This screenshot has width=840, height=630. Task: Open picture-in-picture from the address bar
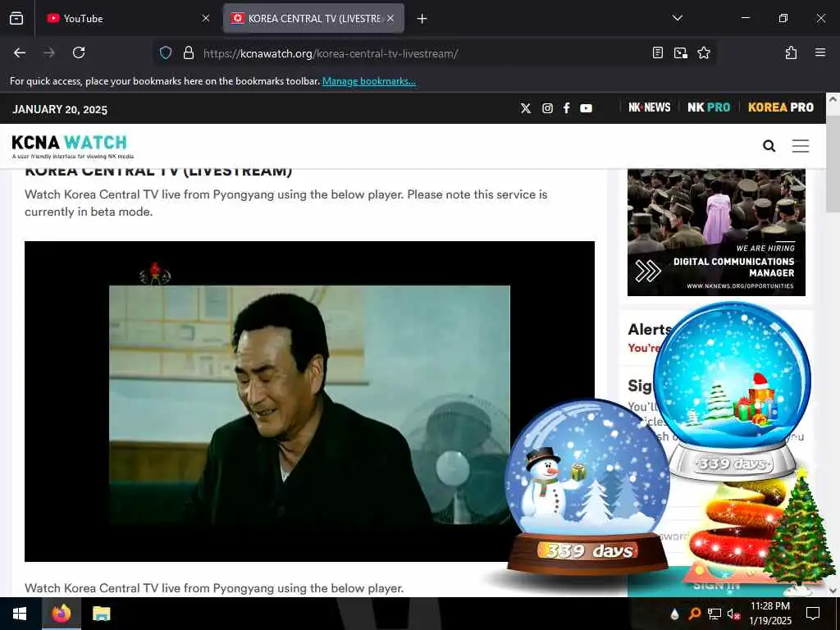[681, 52]
